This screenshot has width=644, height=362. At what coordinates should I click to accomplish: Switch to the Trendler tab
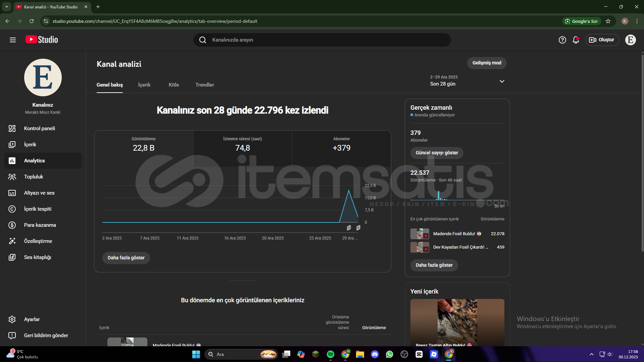(x=205, y=85)
